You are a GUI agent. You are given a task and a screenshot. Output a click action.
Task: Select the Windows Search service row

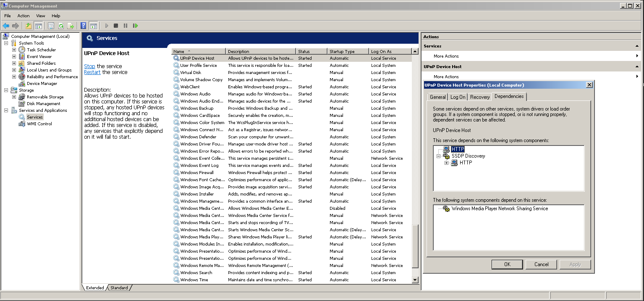pos(292,272)
